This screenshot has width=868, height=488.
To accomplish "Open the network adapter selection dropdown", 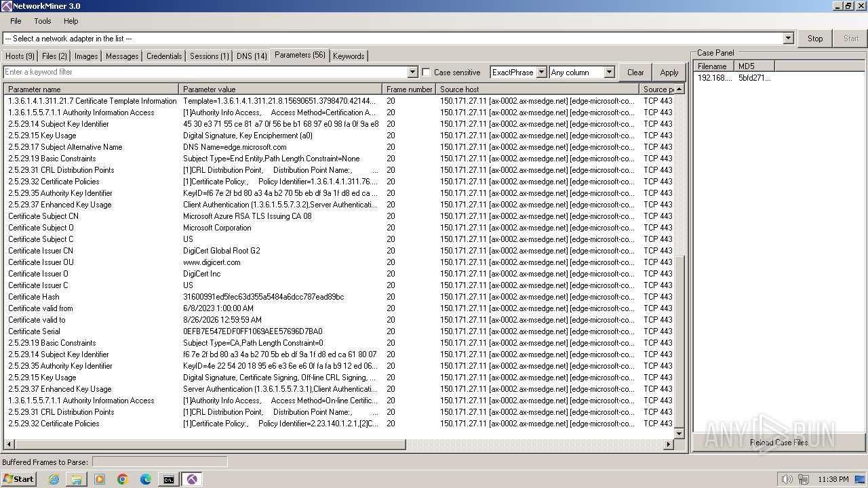I will click(x=788, y=39).
